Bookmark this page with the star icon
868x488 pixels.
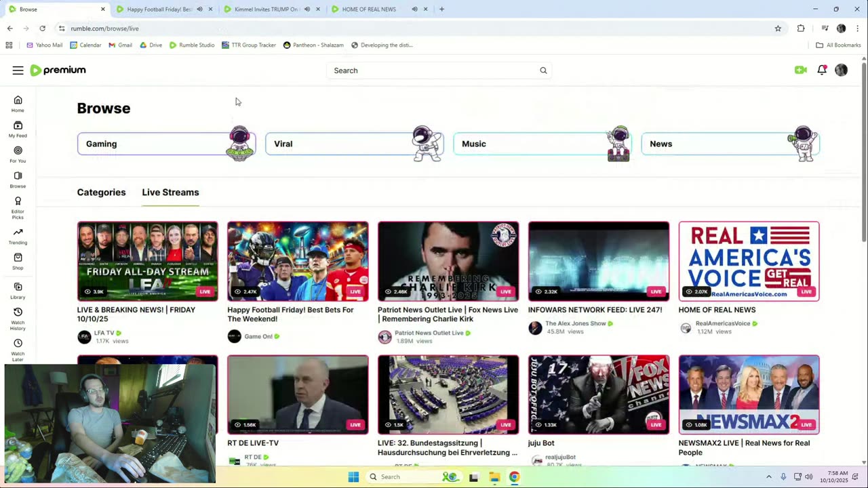pyautogui.click(x=778, y=28)
